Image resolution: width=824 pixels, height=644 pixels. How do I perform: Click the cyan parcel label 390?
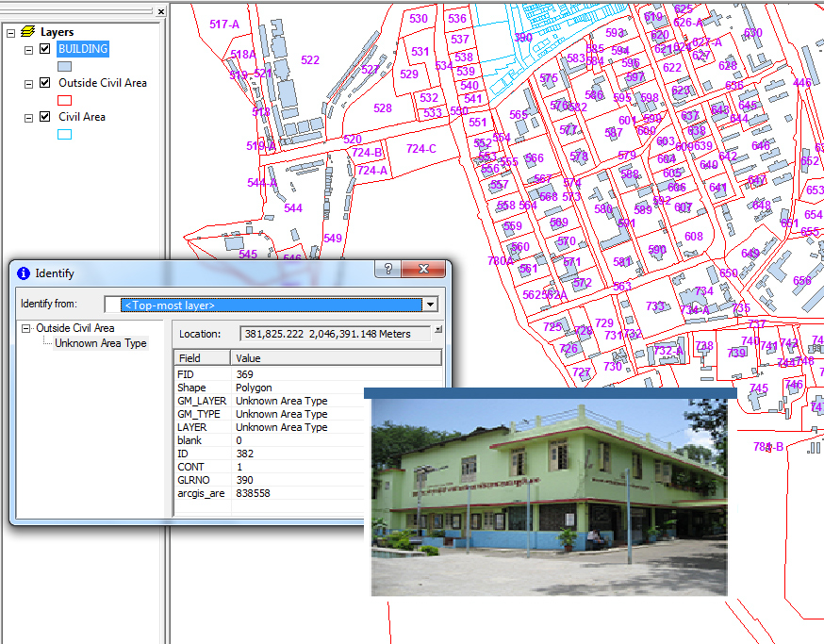click(x=523, y=38)
